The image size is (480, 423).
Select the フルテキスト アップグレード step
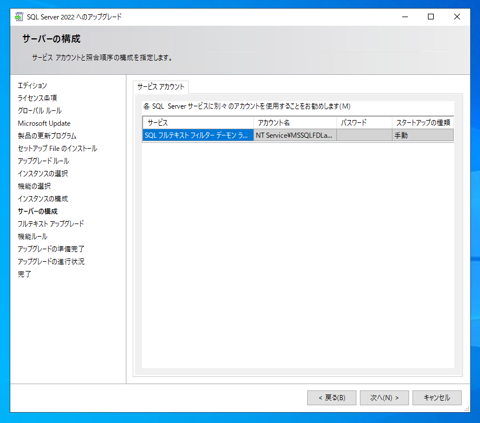click(x=51, y=224)
